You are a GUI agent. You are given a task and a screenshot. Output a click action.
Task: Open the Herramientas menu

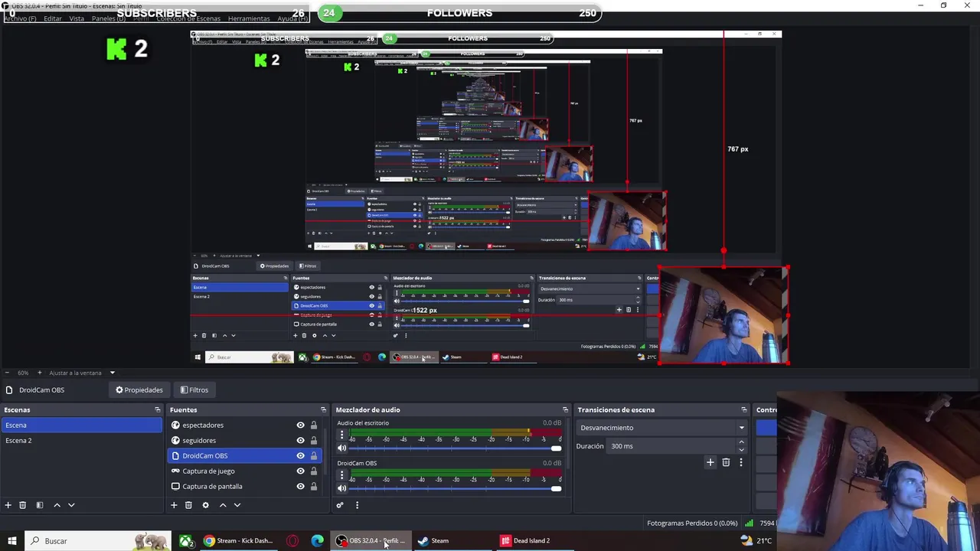249,18
